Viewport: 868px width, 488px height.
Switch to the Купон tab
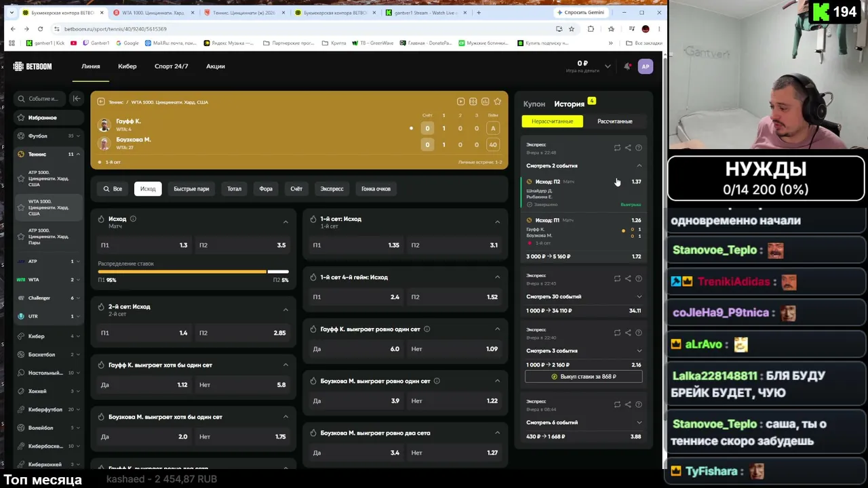(534, 104)
